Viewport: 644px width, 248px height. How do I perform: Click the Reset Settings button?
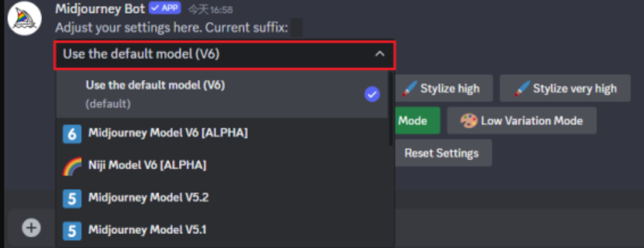tap(441, 153)
